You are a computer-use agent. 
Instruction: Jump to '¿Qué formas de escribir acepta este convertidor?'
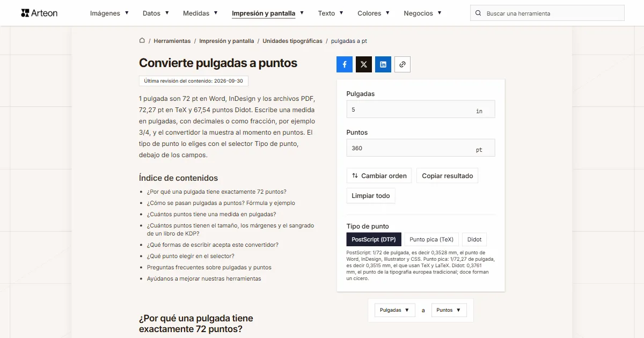pyautogui.click(x=213, y=245)
